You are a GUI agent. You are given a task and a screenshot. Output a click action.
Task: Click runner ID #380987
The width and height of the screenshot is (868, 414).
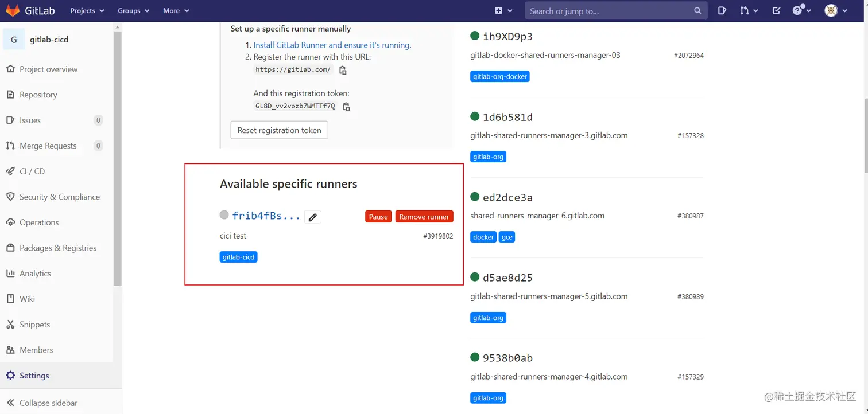pyautogui.click(x=691, y=216)
